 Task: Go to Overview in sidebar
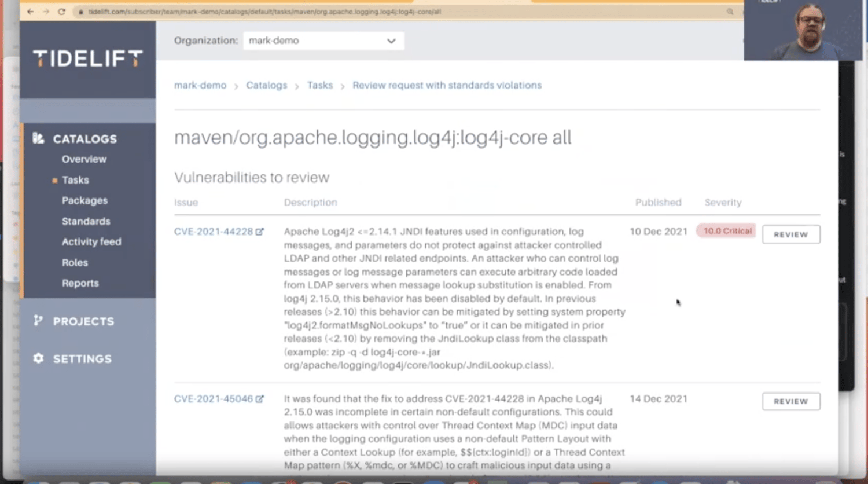click(x=84, y=159)
